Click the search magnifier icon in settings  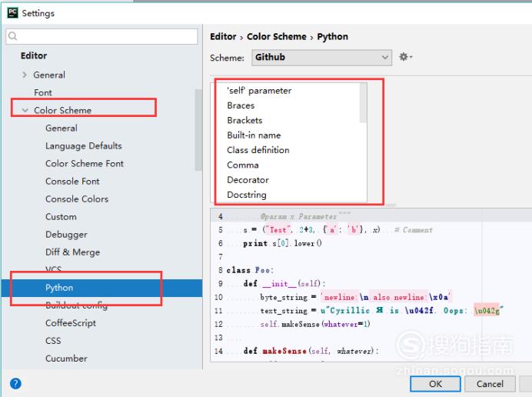point(12,36)
